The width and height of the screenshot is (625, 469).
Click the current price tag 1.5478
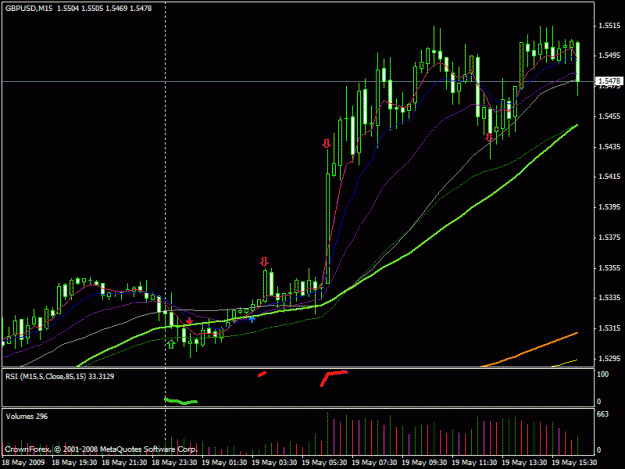[x=609, y=81]
